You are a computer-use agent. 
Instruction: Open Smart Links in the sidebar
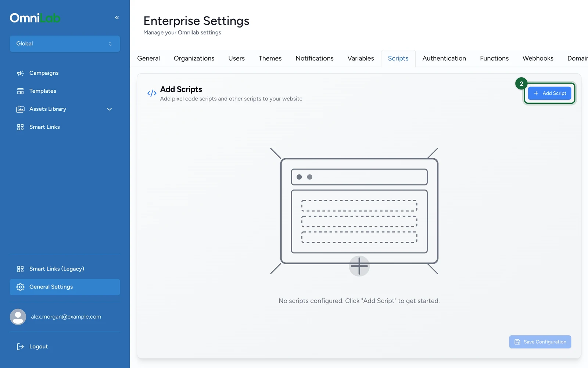[65, 127]
